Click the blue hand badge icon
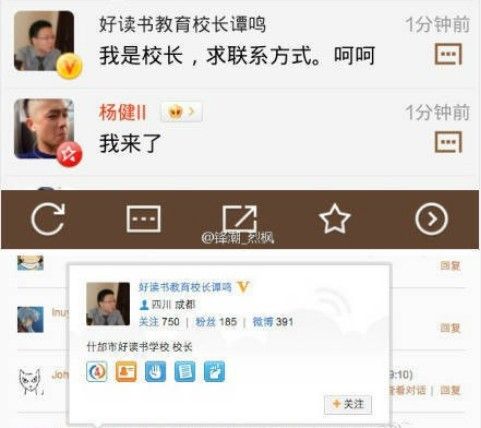 pyautogui.click(x=155, y=371)
